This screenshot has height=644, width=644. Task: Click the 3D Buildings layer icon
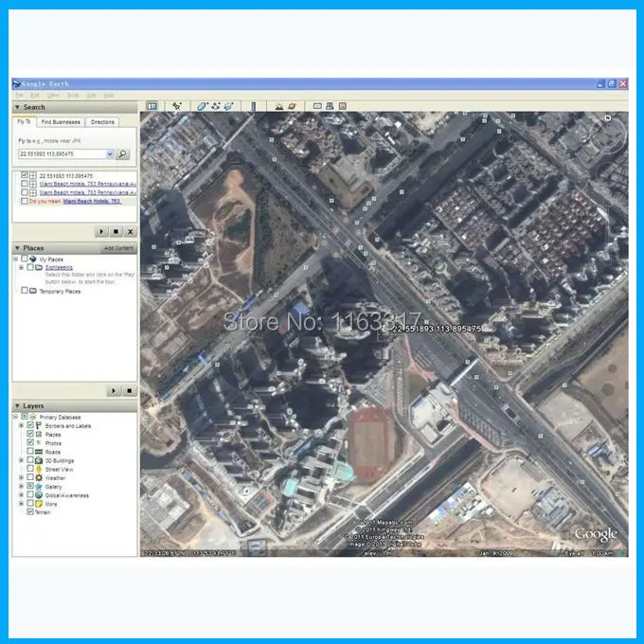point(39,460)
